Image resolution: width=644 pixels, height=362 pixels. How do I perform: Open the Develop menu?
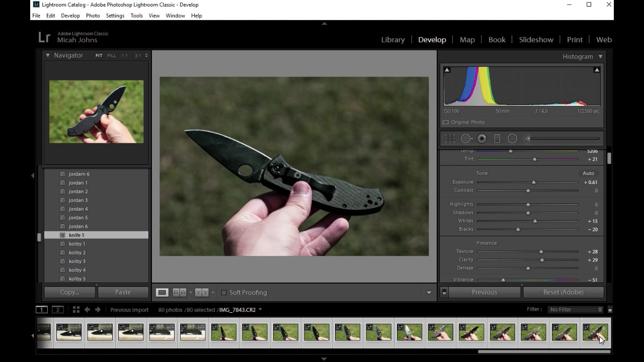(x=70, y=16)
